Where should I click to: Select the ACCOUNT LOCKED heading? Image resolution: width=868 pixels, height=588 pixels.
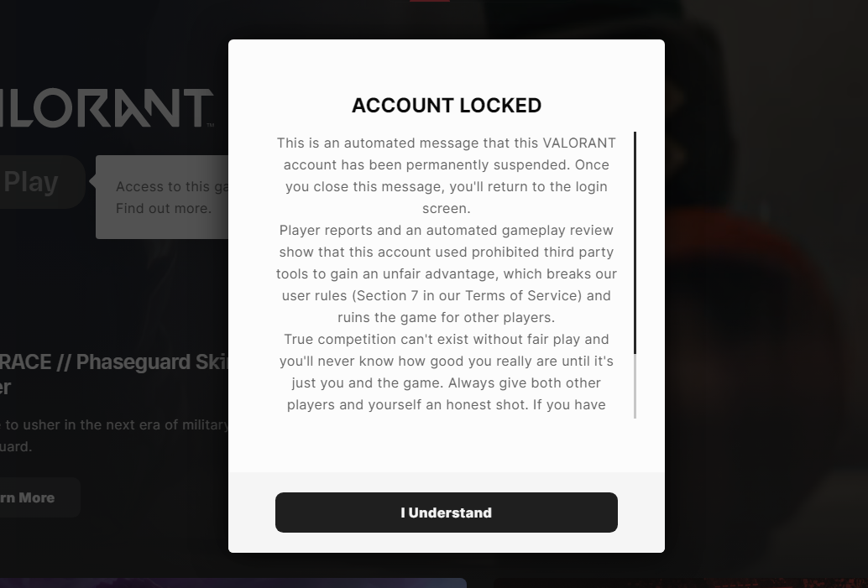pos(446,106)
